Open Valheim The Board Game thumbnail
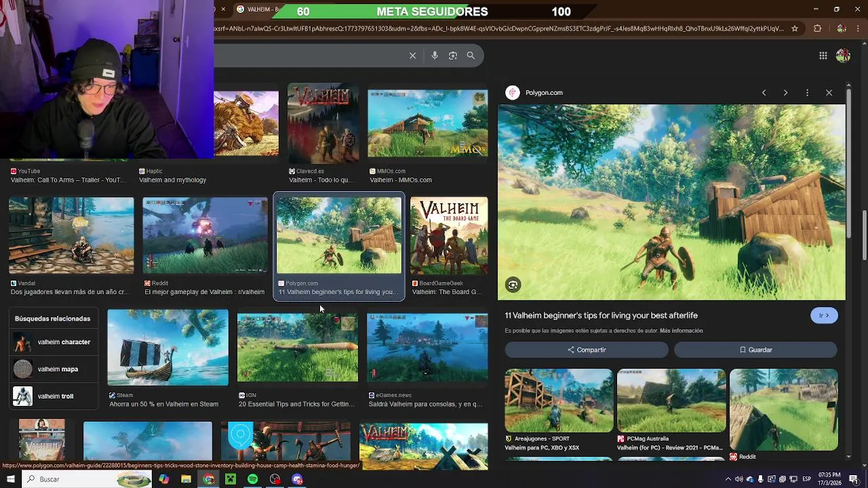This screenshot has height=488, width=868. (449, 236)
